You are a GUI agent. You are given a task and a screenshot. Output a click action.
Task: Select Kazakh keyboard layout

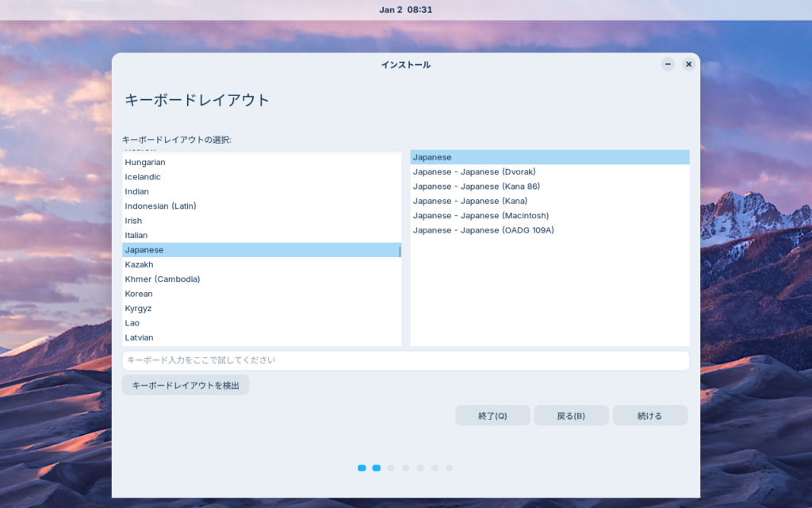[x=139, y=264]
